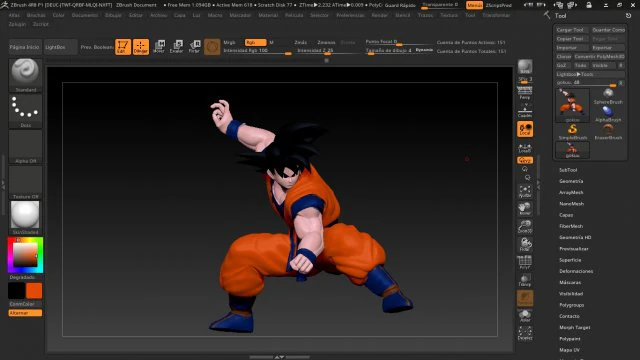This screenshot has width=640, height=360.
Task: Expand the ArrayMesh section
Action: point(571,193)
